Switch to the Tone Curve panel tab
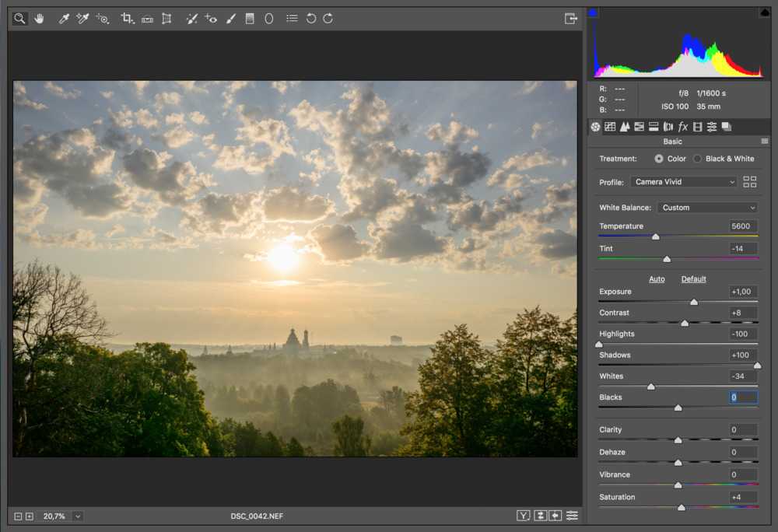 (x=610, y=127)
